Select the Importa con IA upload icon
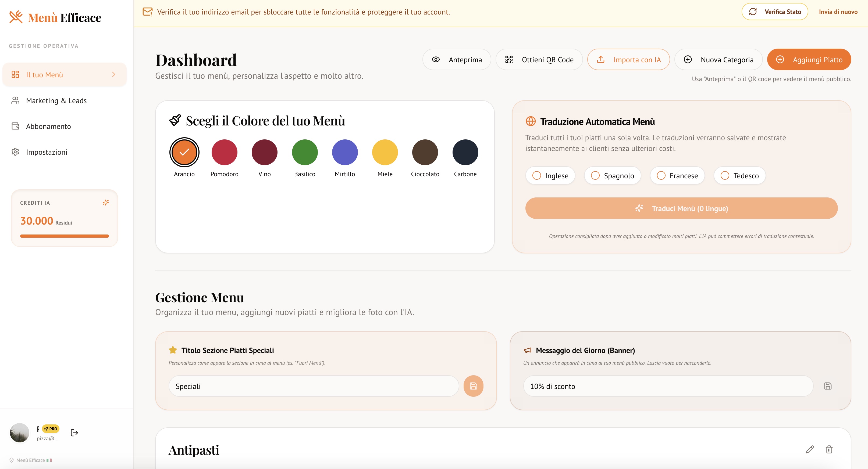This screenshot has width=868, height=469. [601, 59]
